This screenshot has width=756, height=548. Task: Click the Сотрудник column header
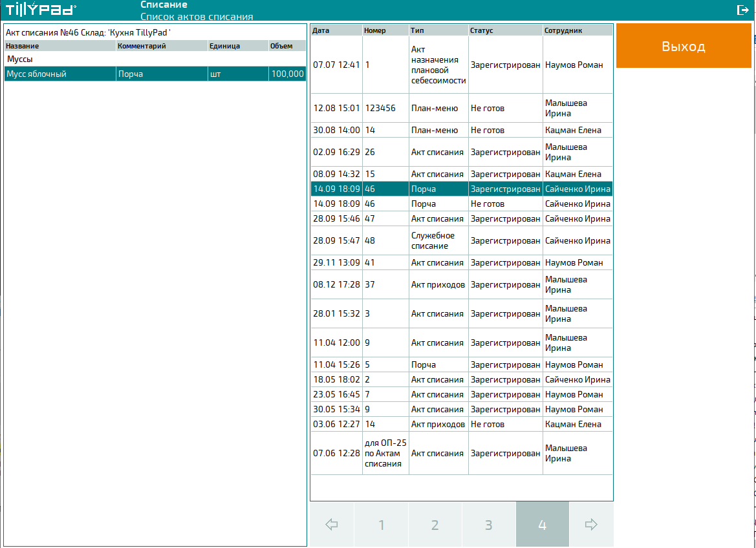click(x=578, y=30)
